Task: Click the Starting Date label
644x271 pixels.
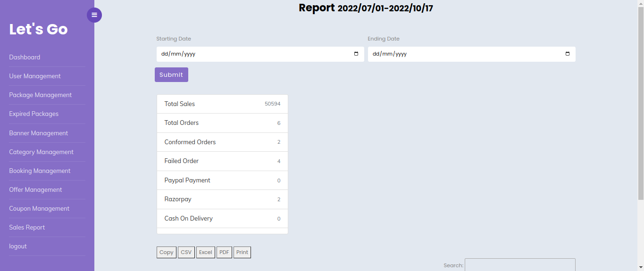Action: point(174,39)
